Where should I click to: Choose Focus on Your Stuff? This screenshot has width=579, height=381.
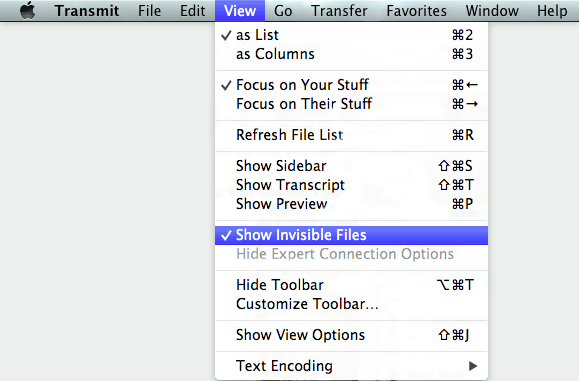[x=351, y=85]
